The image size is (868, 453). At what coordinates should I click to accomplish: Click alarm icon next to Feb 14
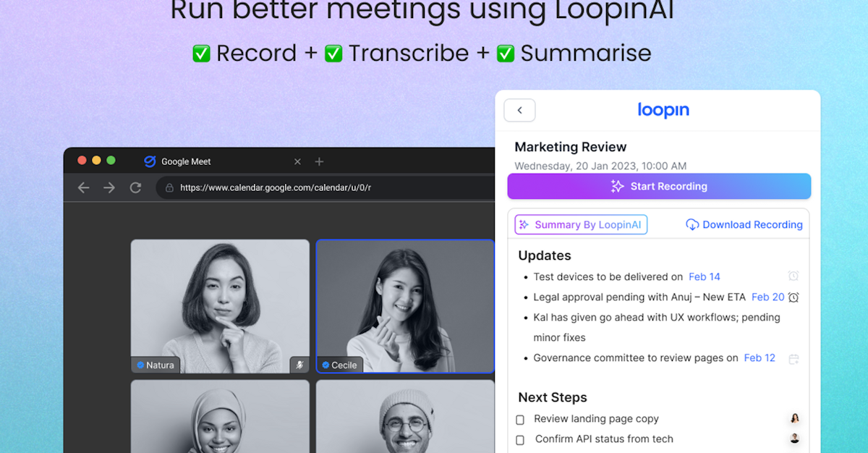[793, 276]
